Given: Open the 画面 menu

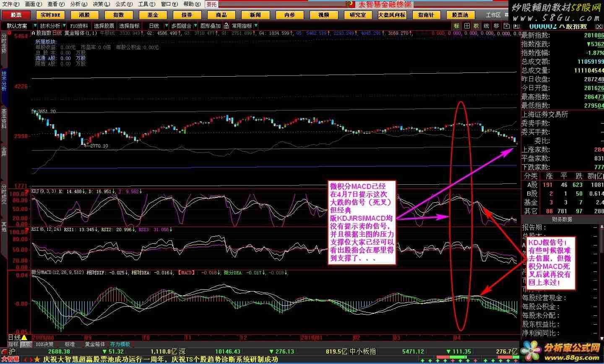Looking at the screenshot, I should (34, 4).
